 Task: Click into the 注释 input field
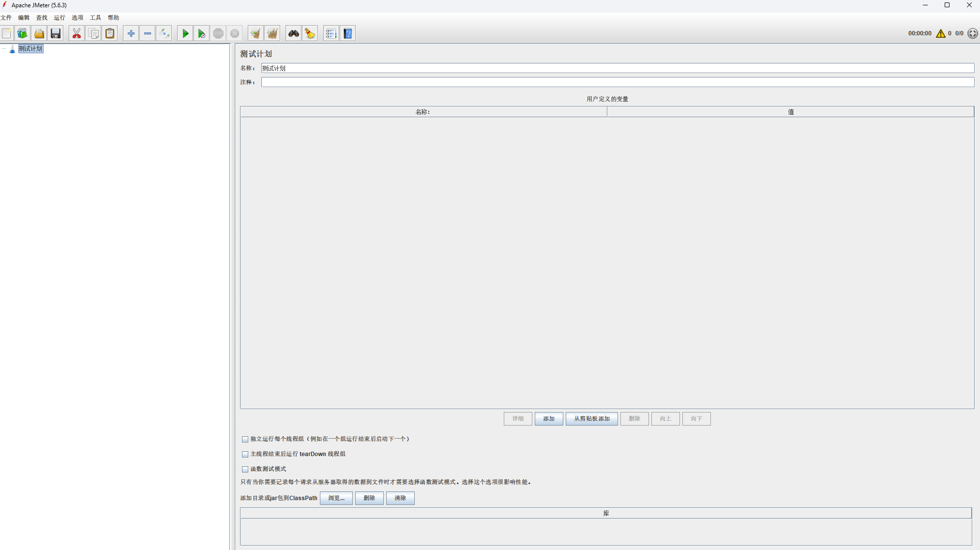click(x=617, y=82)
